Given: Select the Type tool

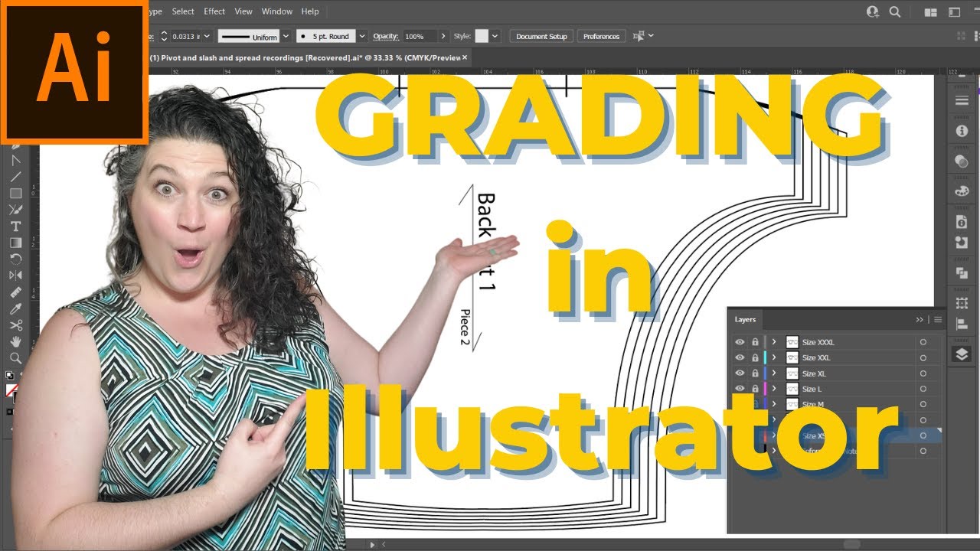Looking at the screenshot, I should point(15,227).
